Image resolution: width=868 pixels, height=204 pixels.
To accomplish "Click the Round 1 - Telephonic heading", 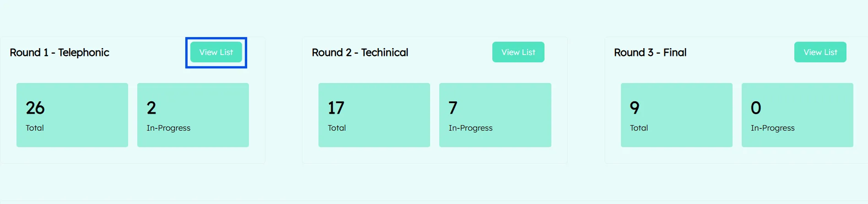I will tap(59, 53).
